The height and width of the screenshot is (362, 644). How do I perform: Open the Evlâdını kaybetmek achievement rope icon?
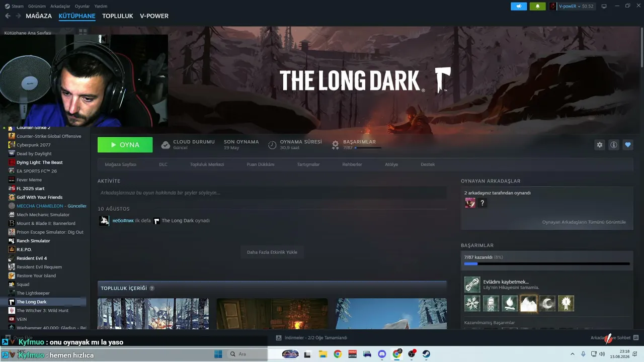coord(472,285)
